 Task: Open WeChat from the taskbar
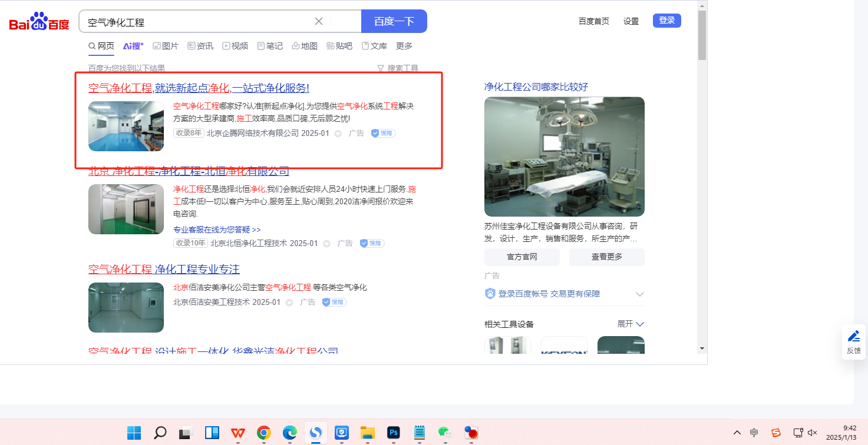pos(445,433)
